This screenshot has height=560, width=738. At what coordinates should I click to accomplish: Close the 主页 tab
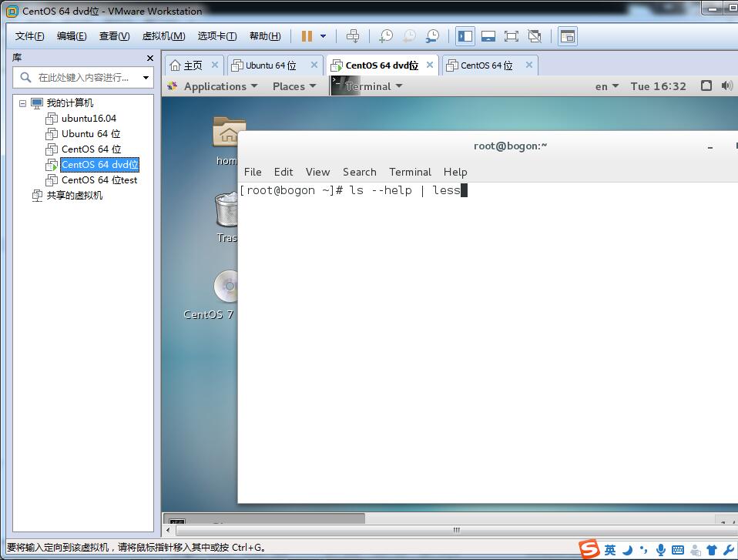[215, 65]
